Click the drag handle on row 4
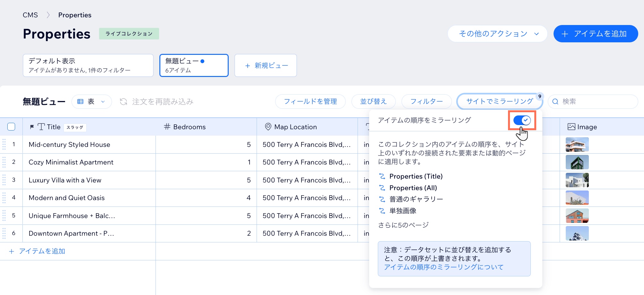 tap(4, 198)
